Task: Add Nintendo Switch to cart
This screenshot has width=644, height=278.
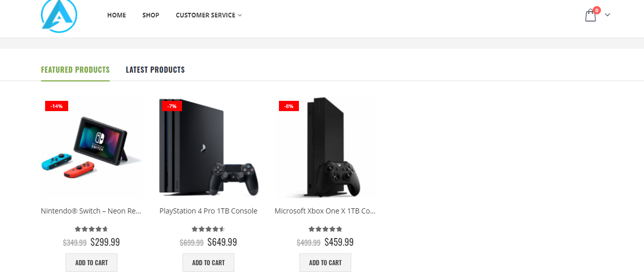Action: point(91,263)
